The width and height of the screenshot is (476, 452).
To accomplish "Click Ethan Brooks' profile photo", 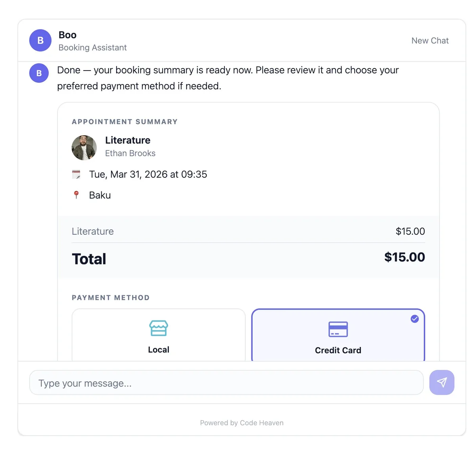I will pos(84,147).
